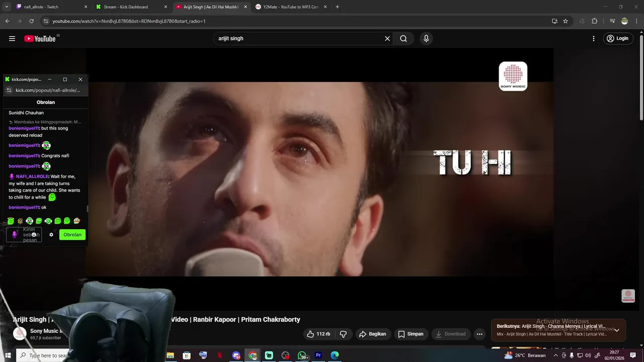The width and height of the screenshot is (644, 362).
Task: Open File Explorer from the taskbar
Action: tap(170, 355)
